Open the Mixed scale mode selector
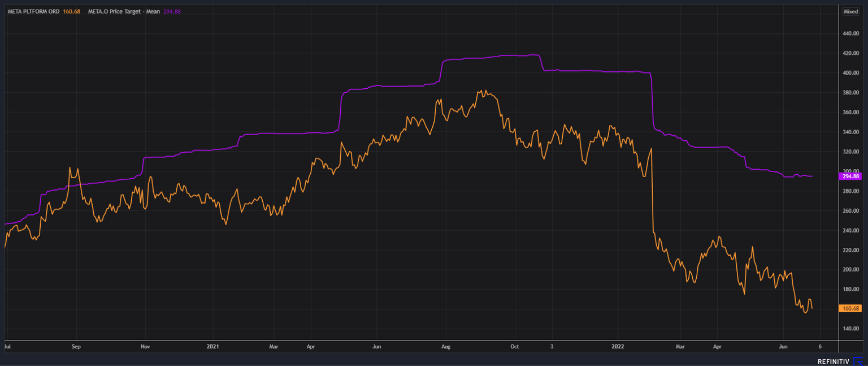Viewport: 868px width, 366px height. pyautogui.click(x=850, y=11)
